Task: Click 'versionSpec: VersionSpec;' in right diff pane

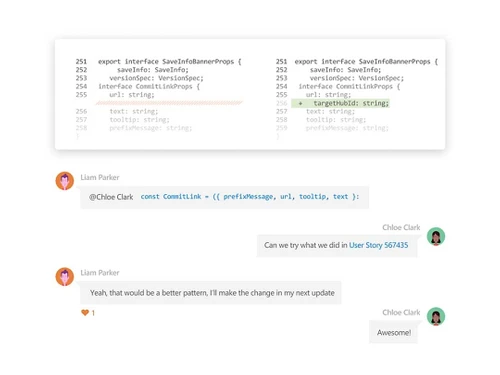Action: (357, 78)
